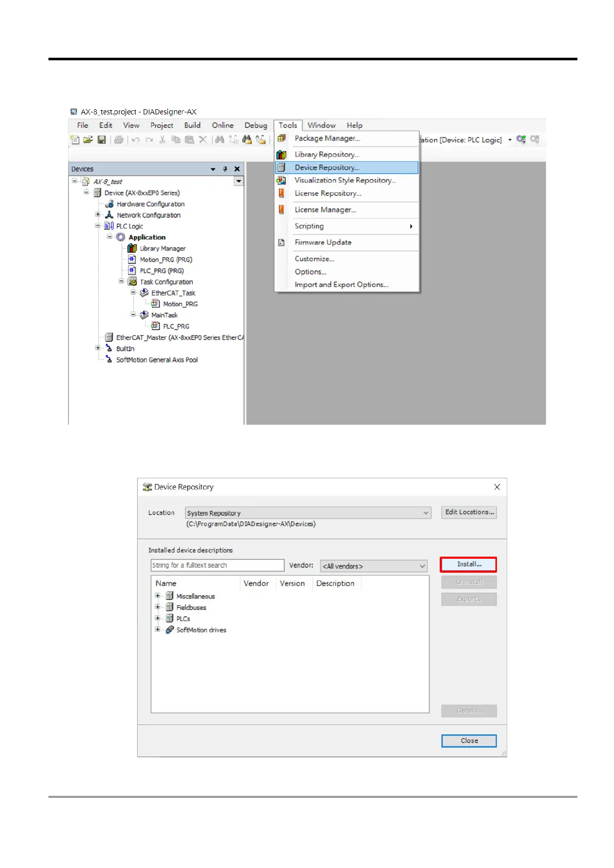Click the Open Project folder icon
The image size is (614, 868).
pos(88,140)
